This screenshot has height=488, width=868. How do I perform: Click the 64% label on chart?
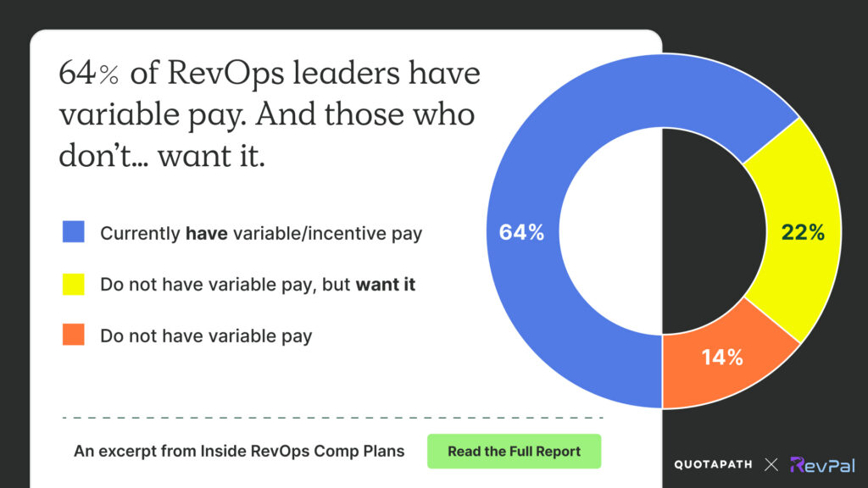(521, 232)
